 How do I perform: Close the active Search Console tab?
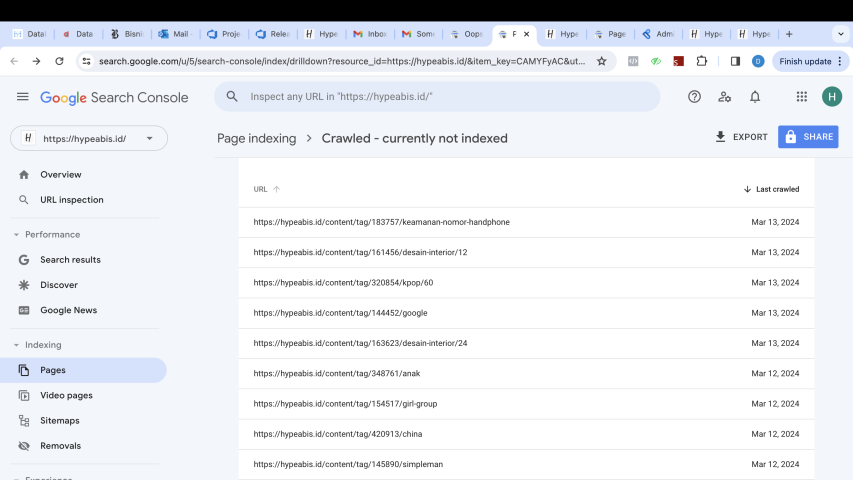tap(527, 34)
